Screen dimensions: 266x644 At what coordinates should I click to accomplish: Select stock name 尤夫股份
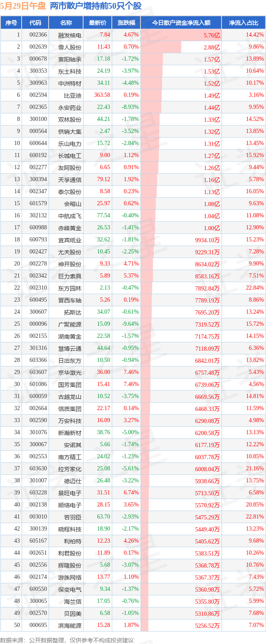pos(70,252)
